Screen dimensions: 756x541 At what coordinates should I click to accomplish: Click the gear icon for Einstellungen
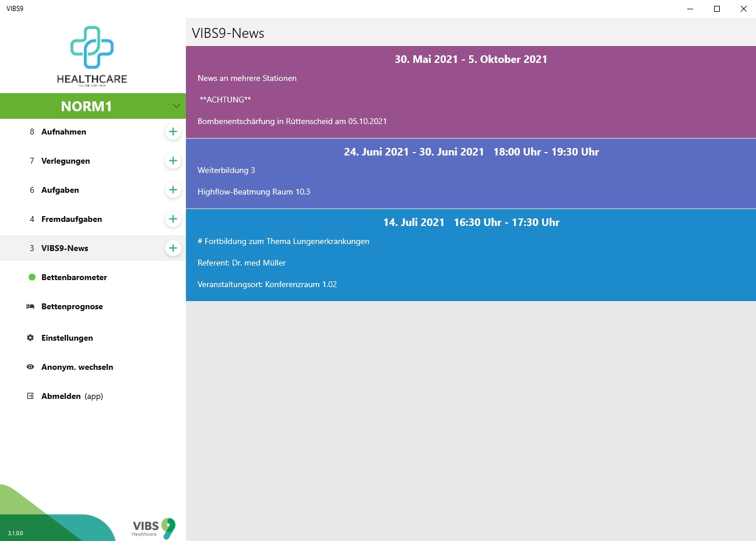[x=30, y=338]
